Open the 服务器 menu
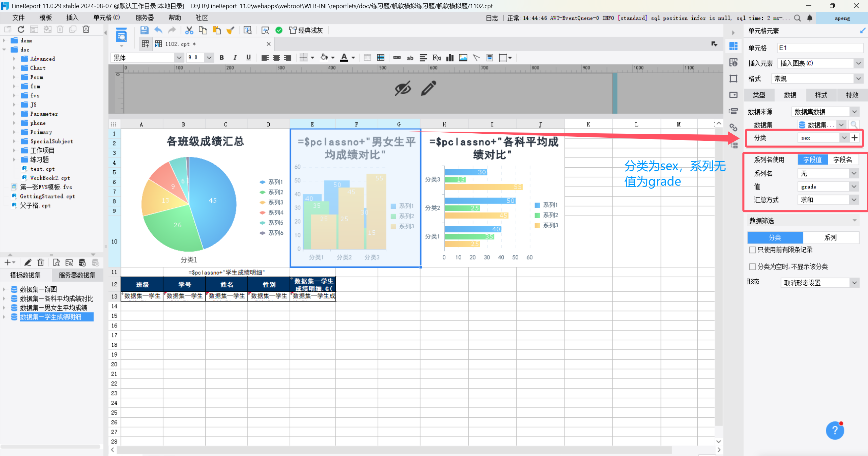The height and width of the screenshot is (456, 868). (x=144, y=18)
